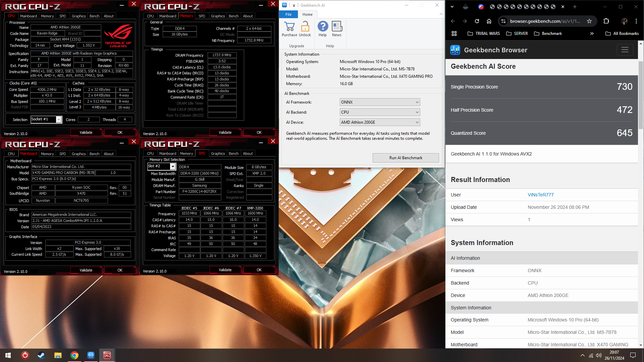Open the News icon in Geekbench AI ribbon
Viewport: 644px width, 362px height.
337,26
